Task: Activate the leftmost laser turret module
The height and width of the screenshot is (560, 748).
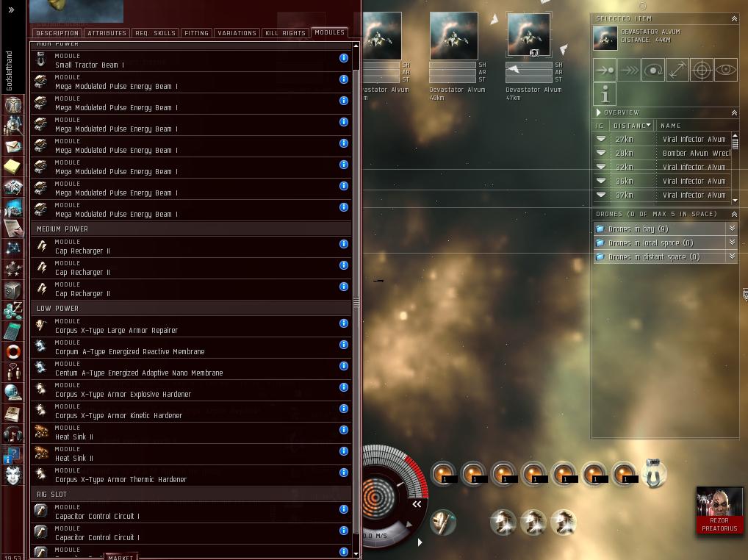Action: (444, 474)
